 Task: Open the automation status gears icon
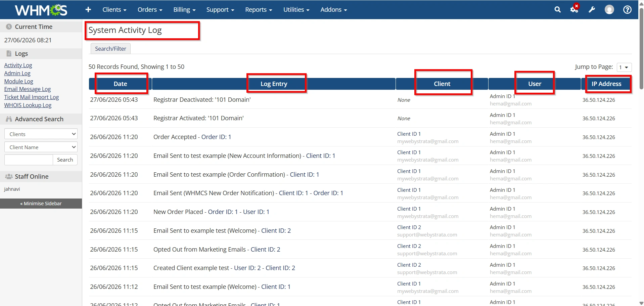[x=574, y=9]
